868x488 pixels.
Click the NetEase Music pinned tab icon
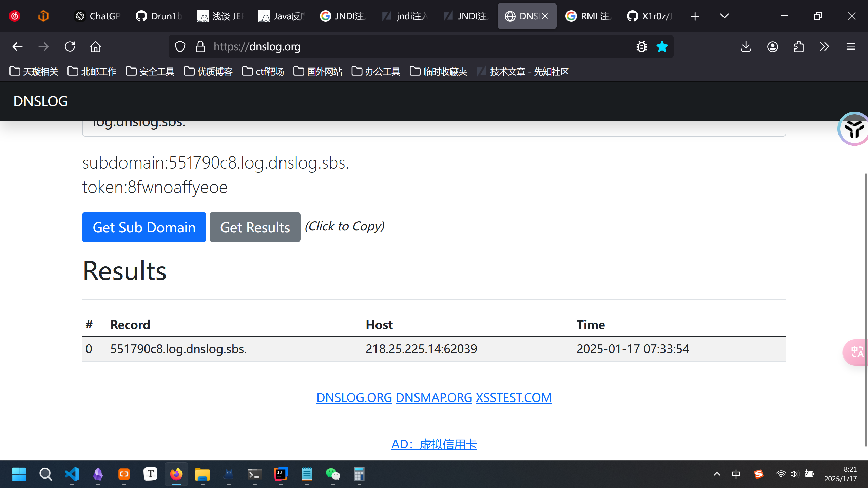(15, 16)
